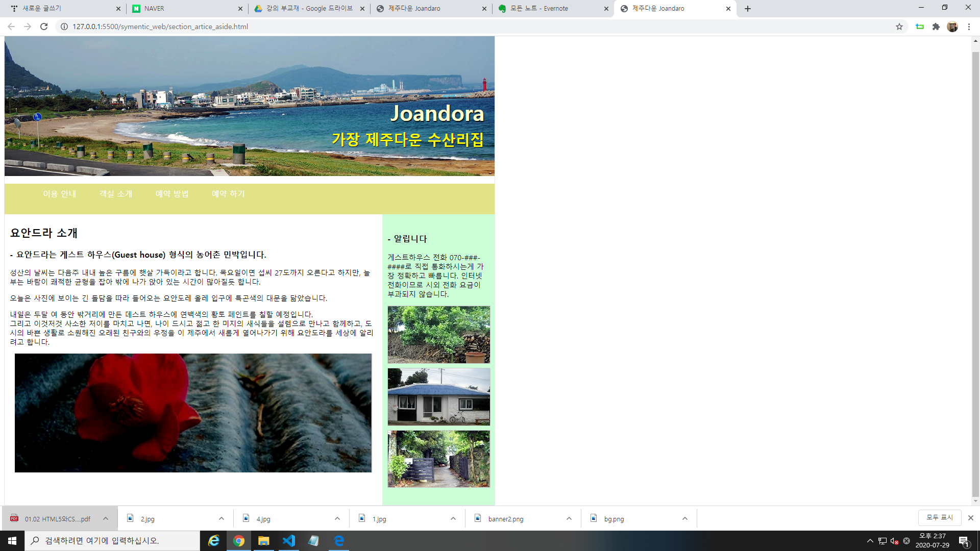Screen dimensions: 980x551
Task: Open Chrome's three-dot menu
Action: point(969,27)
